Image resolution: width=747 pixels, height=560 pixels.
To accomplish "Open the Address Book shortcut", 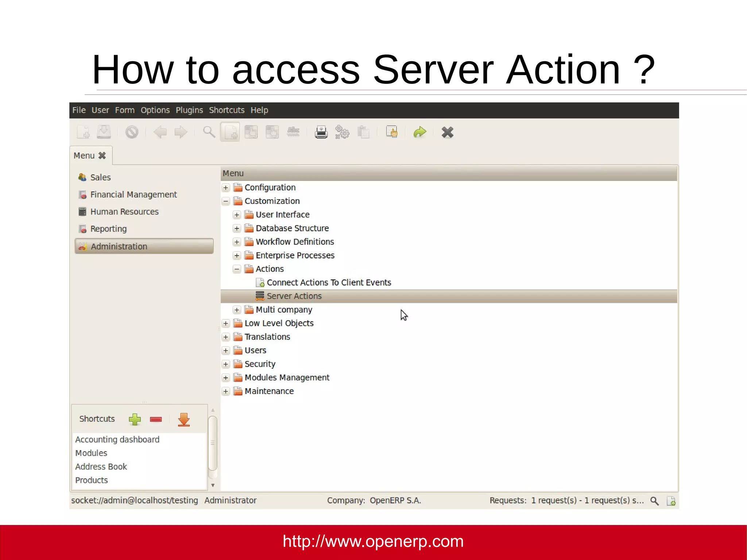I will point(101,467).
